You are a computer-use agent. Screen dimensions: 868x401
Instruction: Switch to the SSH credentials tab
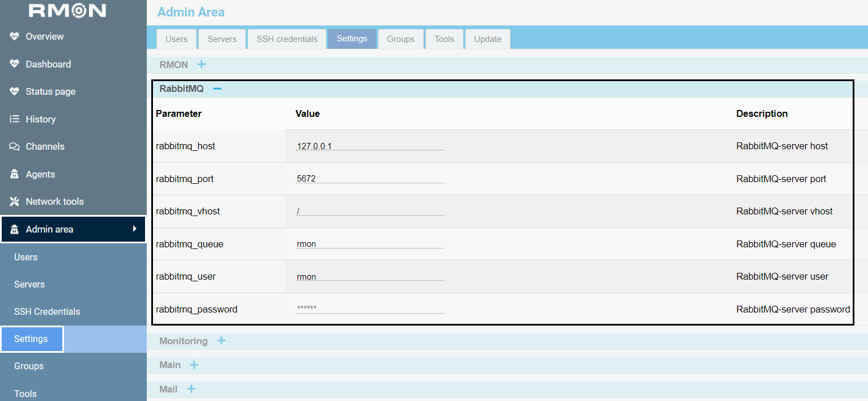point(287,39)
